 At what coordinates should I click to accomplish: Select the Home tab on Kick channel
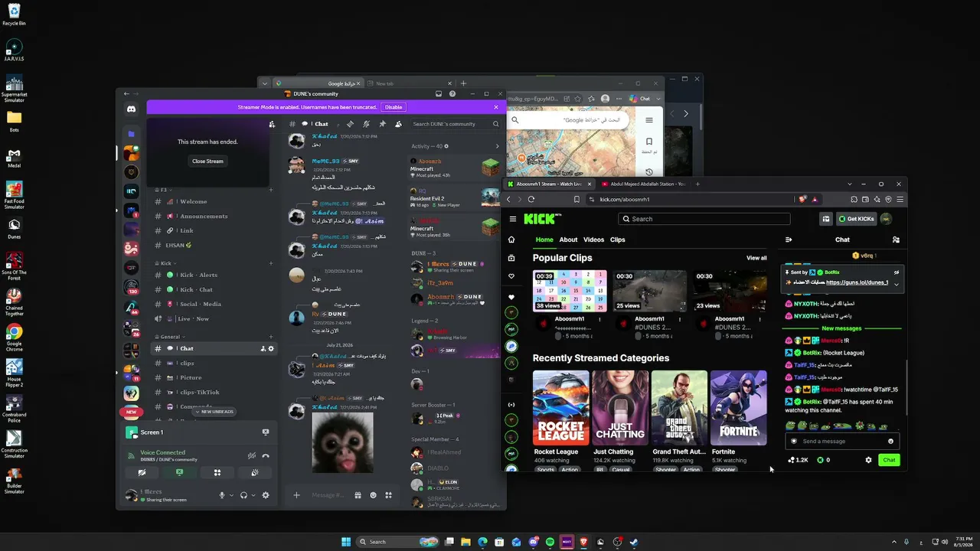click(x=544, y=240)
